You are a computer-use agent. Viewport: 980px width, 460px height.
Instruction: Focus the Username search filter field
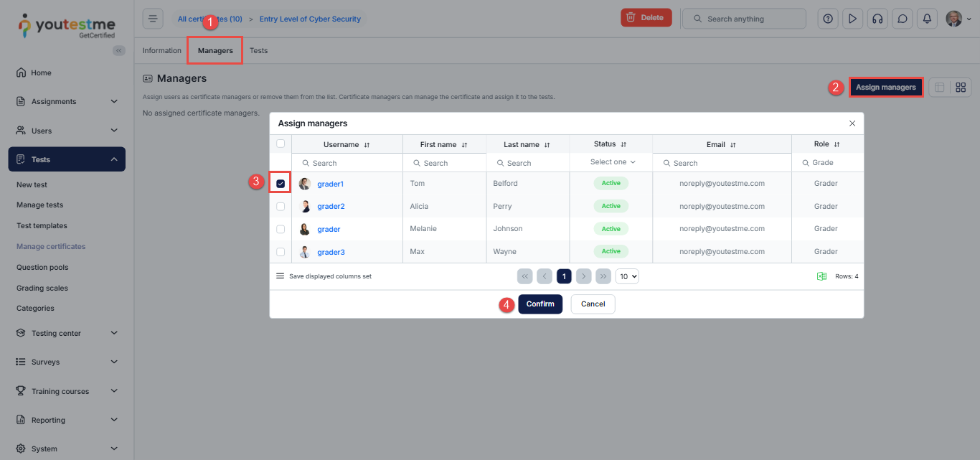tap(347, 163)
